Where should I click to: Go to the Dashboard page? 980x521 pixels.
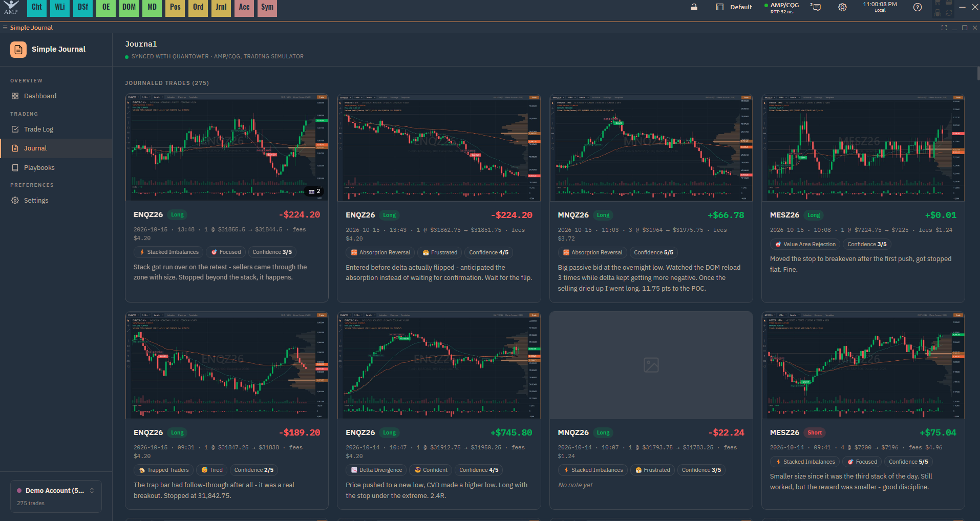[56, 96]
